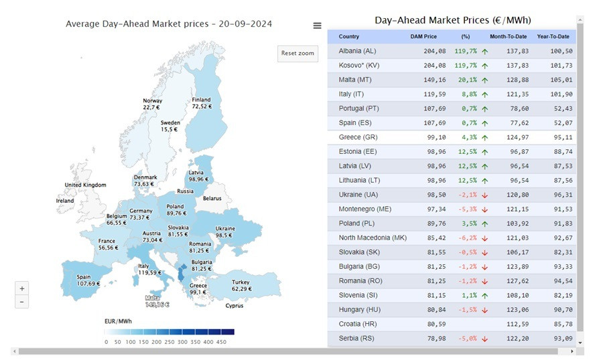603x364 pixels.
Task: Click Latvia label on the map
Action: (x=198, y=176)
